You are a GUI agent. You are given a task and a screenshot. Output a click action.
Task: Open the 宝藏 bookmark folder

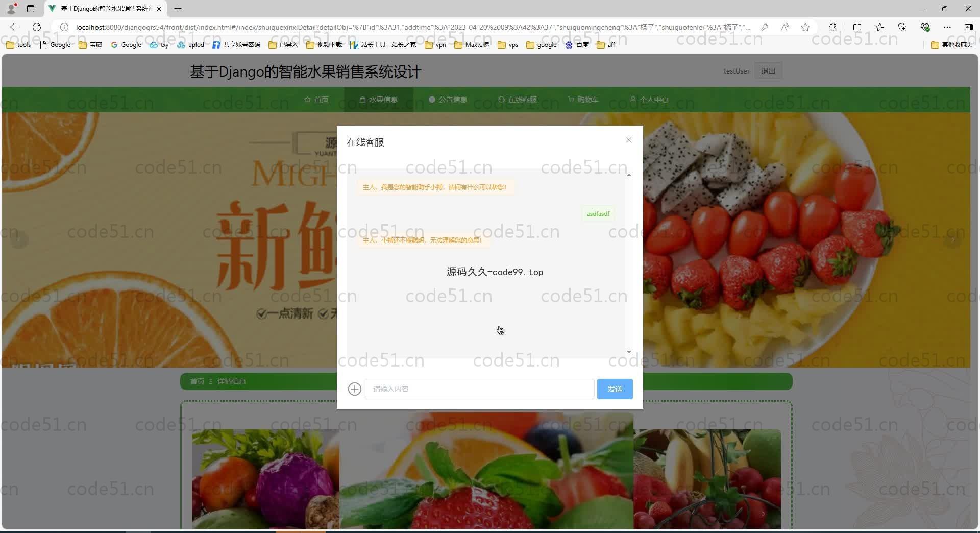(90, 45)
